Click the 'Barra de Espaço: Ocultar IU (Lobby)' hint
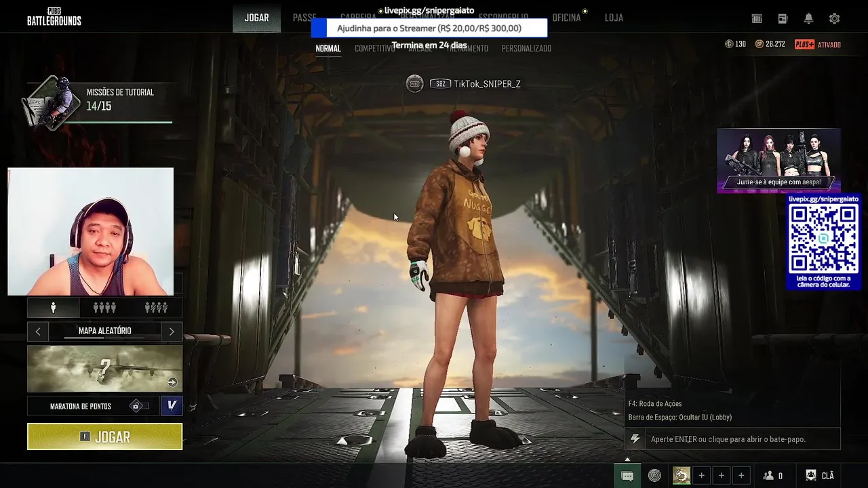Image resolution: width=868 pixels, height=488 pixels. [679, 418]
